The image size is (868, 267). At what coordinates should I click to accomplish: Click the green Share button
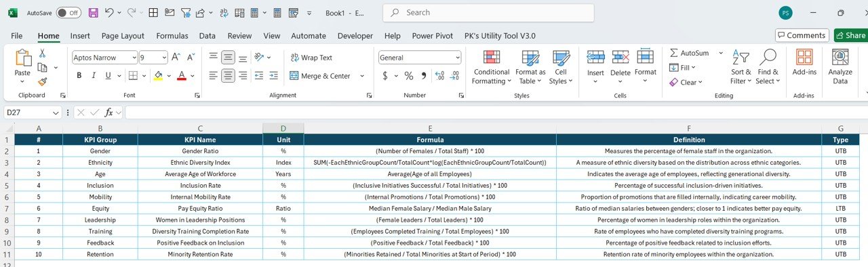pos(850,35)
